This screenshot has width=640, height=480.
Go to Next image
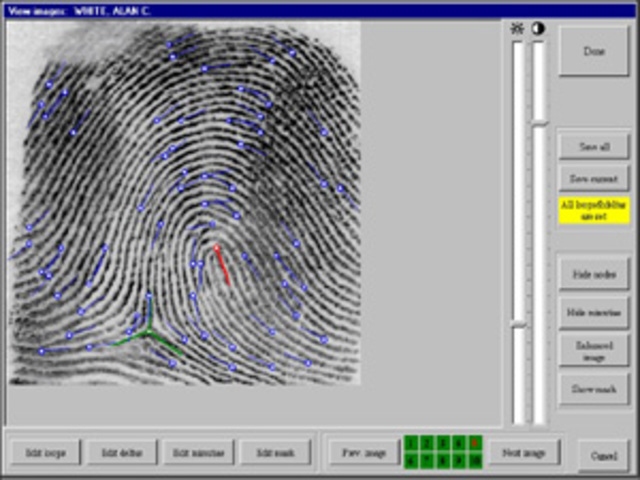(x=524, y=452)
